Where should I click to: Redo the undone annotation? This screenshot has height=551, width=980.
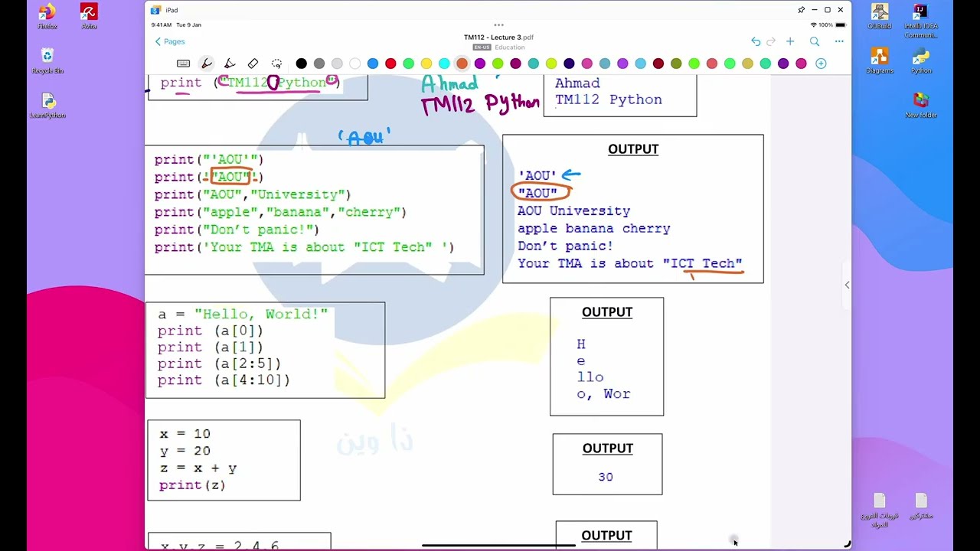tap(771, 41)
